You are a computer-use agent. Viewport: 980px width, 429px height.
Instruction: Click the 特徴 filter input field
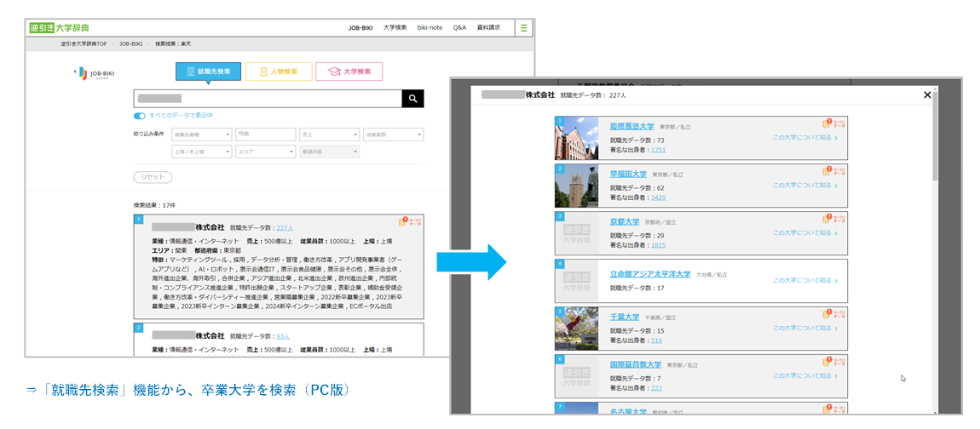click(x=266, y=134)
